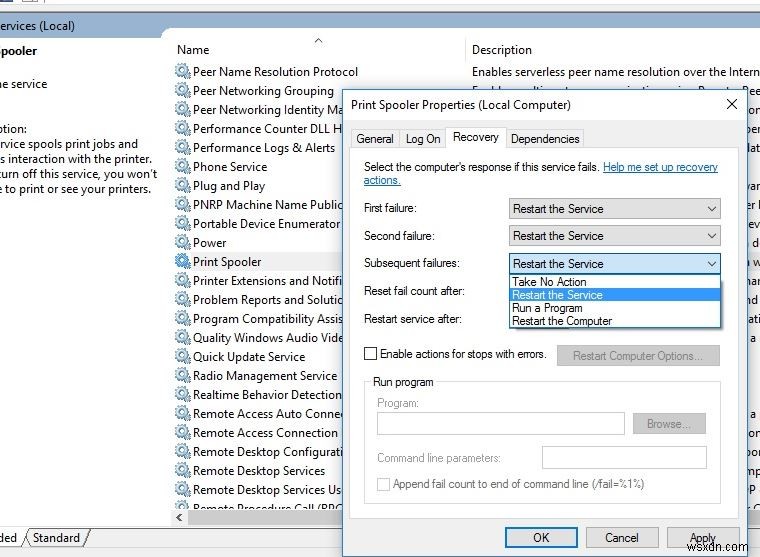Image resolution: width=760 pixels, height=557 pixels.
Task: Click the gear icon beside Remote Desktop Services Us
Action: click(x=182, y=489)
